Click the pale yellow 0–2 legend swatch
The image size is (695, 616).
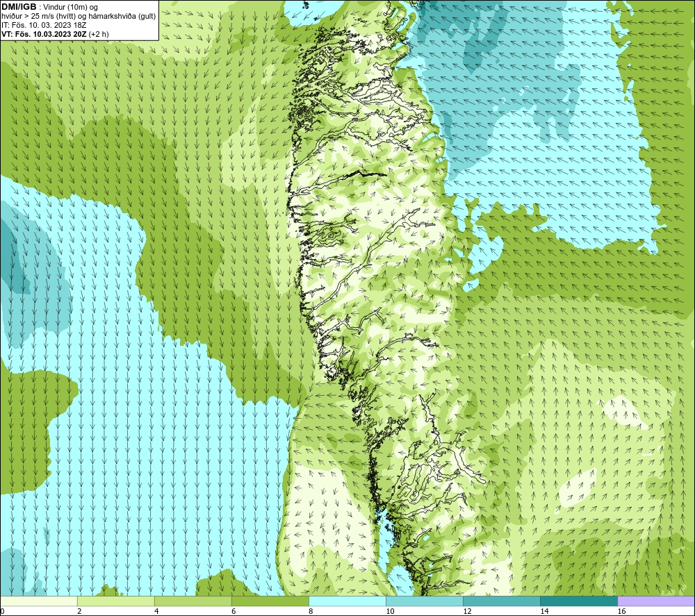(38, 601)
